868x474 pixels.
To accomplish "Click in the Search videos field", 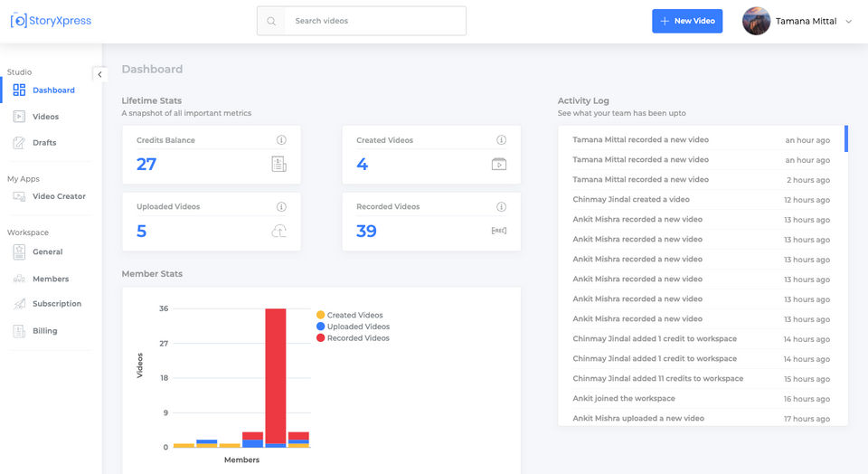I will [x=374, y=21].
